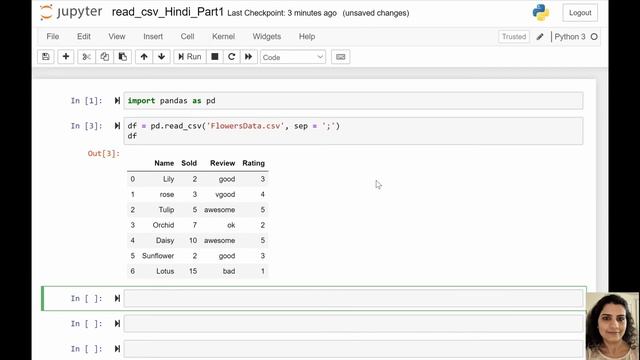This screenshot has height=360, width=640.
Task: Click the Sold value 15
Action: coord(193,271)
